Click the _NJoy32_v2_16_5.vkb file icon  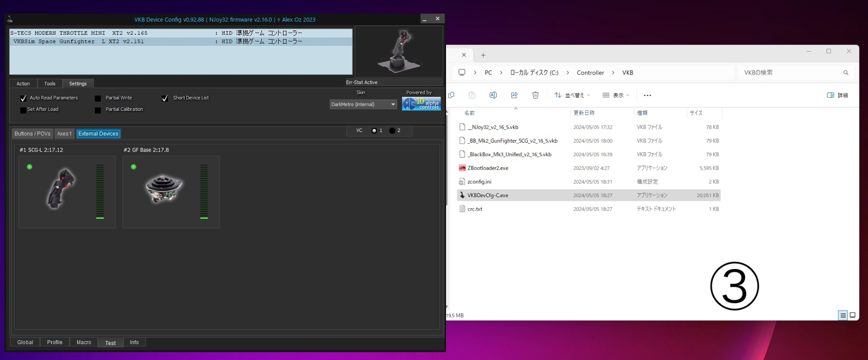(x=462, y=127)
